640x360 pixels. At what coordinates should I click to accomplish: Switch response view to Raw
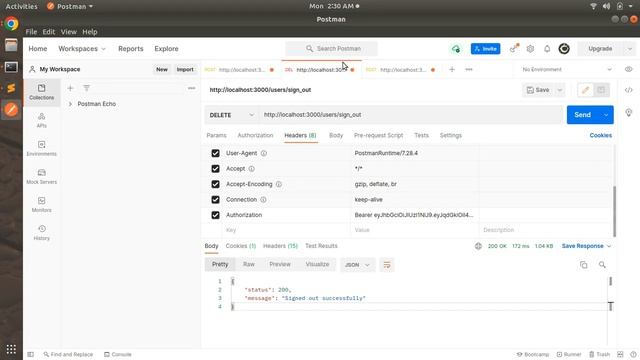coord(249,264)
